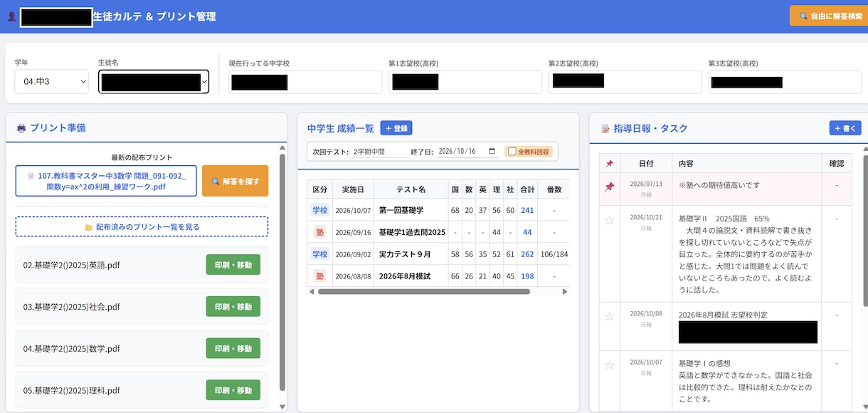The image size is (868, 413).
Task: Click the vertical scrollbar of the プリント準備 panel
Action: pos(282,273)
